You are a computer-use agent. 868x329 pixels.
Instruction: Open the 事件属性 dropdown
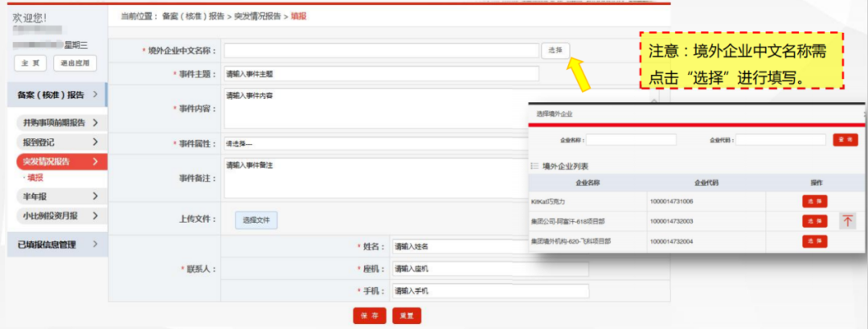pos(378,144)
